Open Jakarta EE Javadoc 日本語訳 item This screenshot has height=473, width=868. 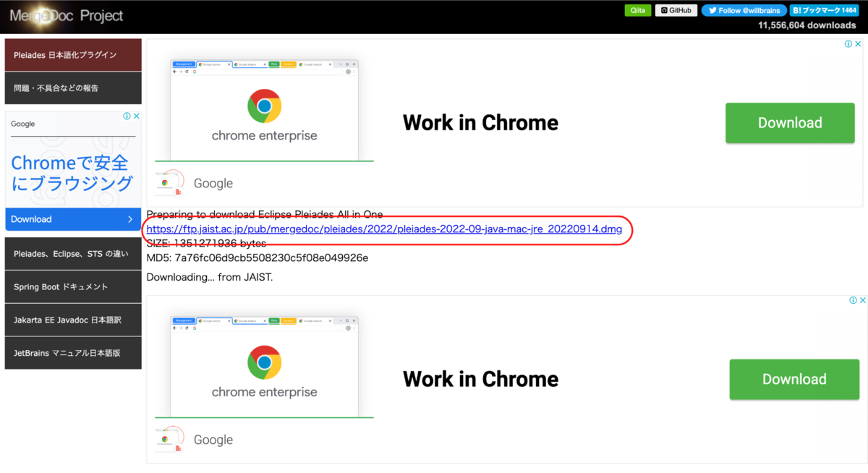click(x=73, y=320)
